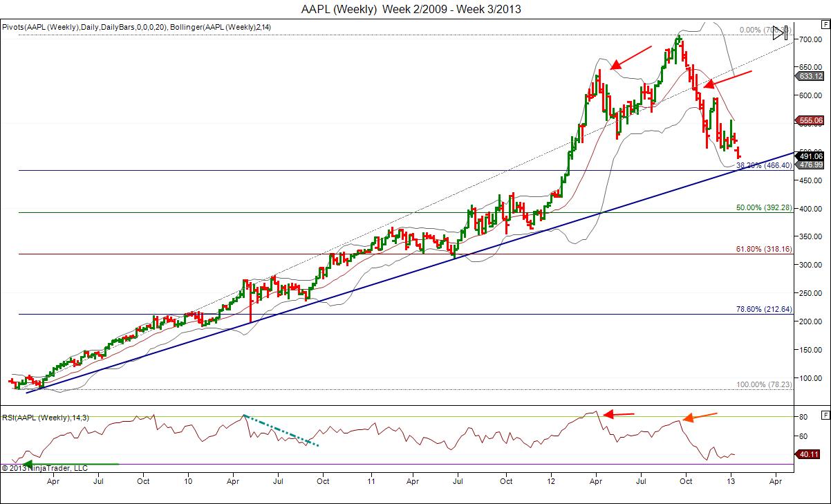Screen dimensions: 831x504
Task: Select the 40.11 RSI value marker
Action: pyautogui.click(x=807, y=454)
